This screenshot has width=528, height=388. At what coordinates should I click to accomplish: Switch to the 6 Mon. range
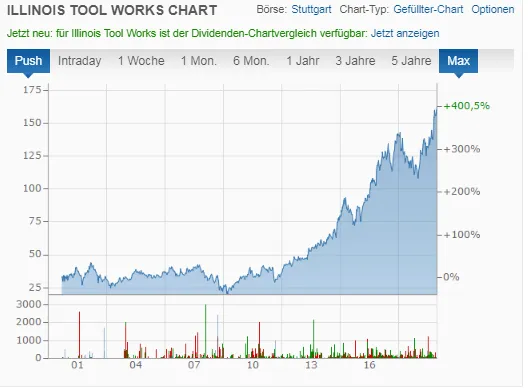coord(251,61)
